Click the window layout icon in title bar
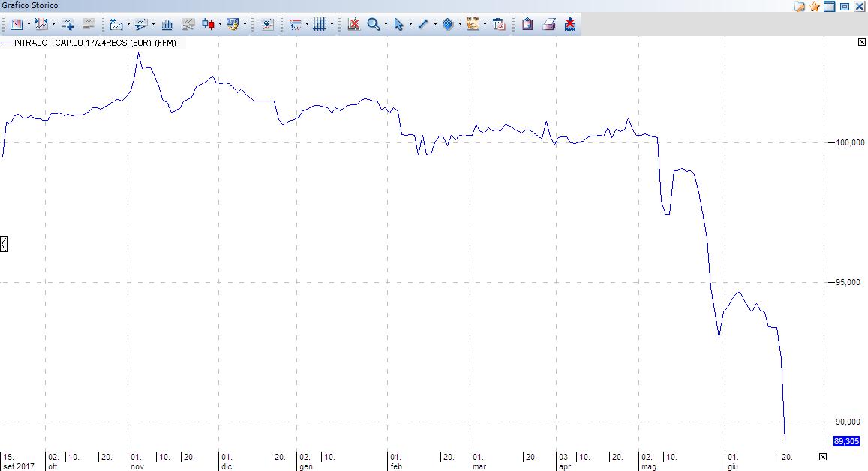The height and width of the screenshot is (471, 868). (x=829, y=7)
